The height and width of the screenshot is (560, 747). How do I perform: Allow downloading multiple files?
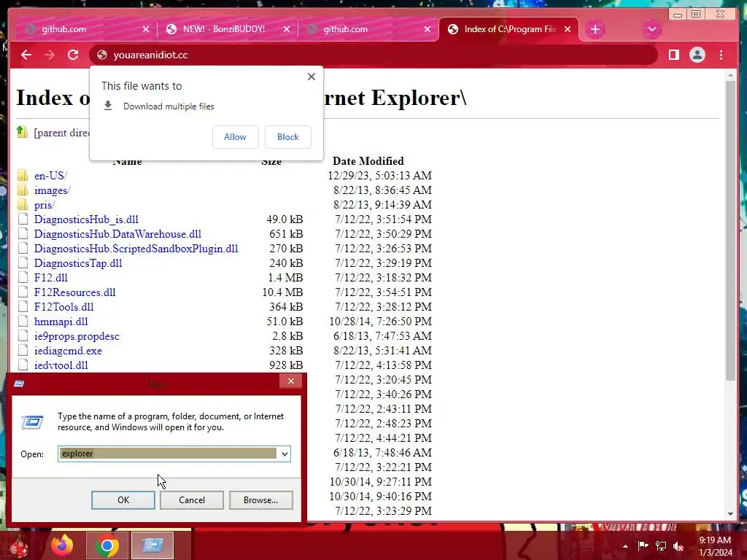pos(236,136)
